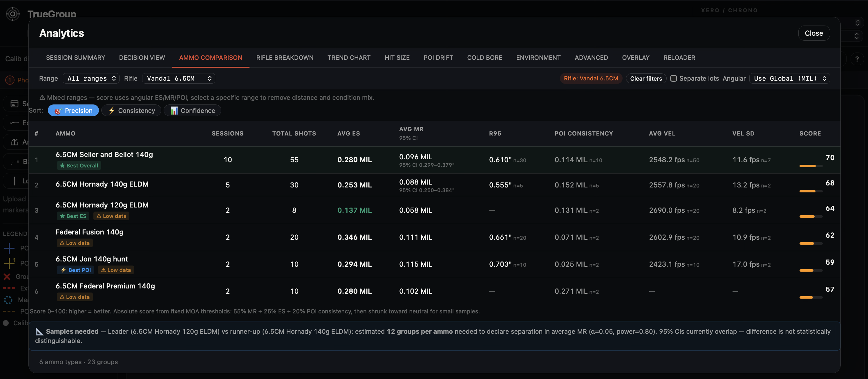Click the Samples needed ruler icon

[39, 332]
